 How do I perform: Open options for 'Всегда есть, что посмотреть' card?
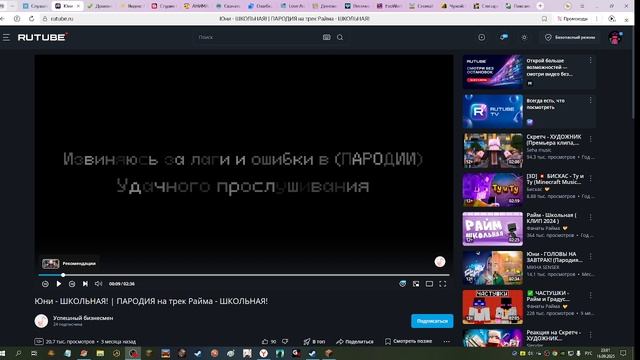coord(591,100)
